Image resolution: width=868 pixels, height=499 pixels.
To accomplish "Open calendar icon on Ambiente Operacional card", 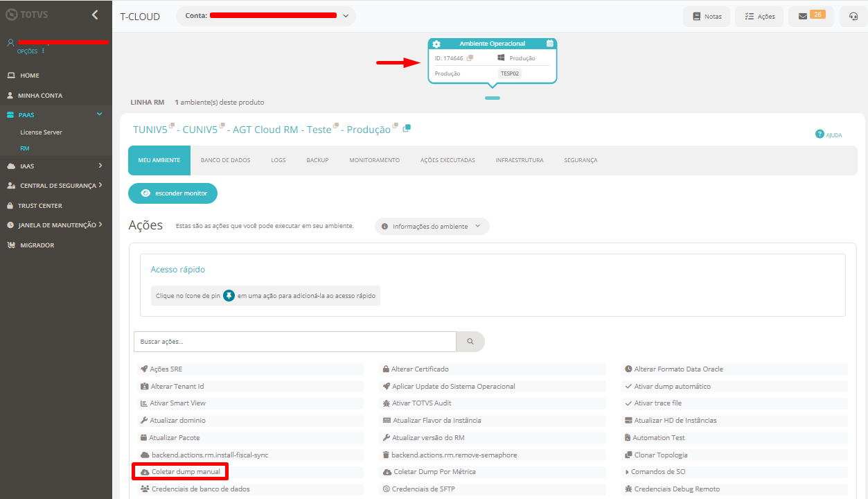I will point(550,43).
